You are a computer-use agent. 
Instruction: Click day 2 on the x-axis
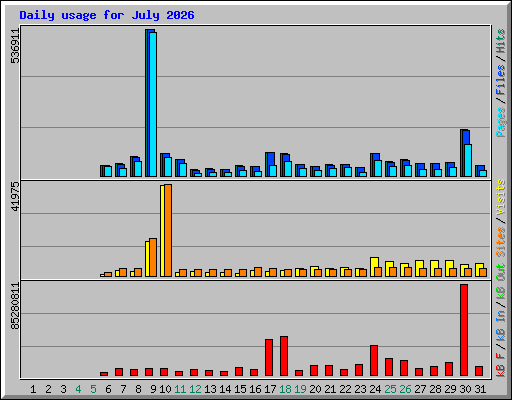coord(48,389)
